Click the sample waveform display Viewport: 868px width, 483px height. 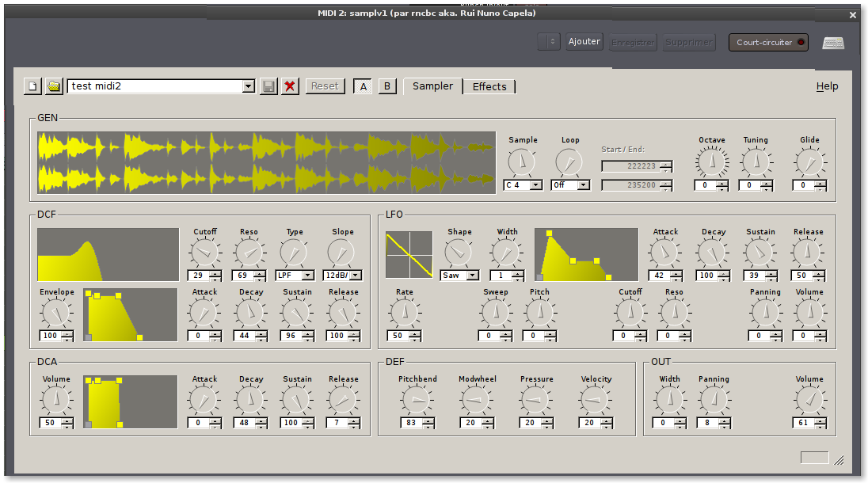(266, 162)
